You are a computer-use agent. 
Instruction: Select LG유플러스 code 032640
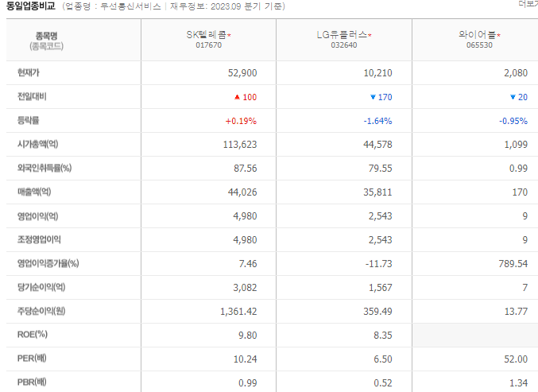click(x=344, y=45)
